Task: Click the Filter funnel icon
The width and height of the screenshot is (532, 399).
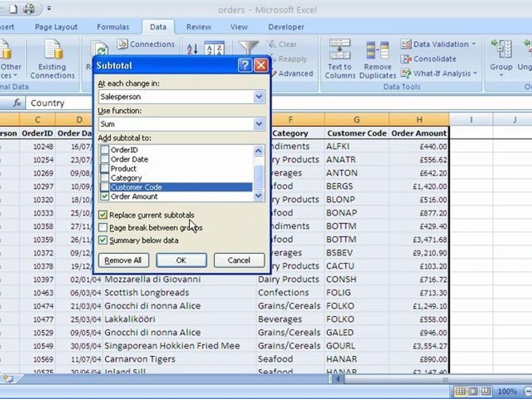Action: click(248, 48)
